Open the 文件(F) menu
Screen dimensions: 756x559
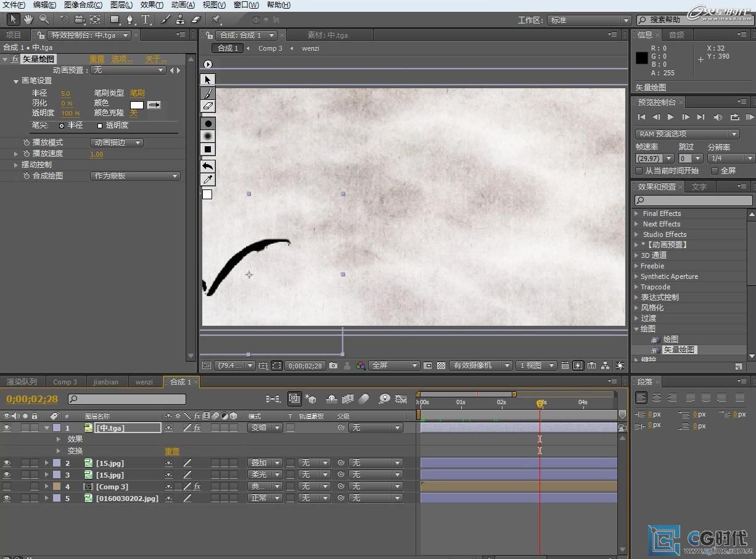(x=14, y=5)
